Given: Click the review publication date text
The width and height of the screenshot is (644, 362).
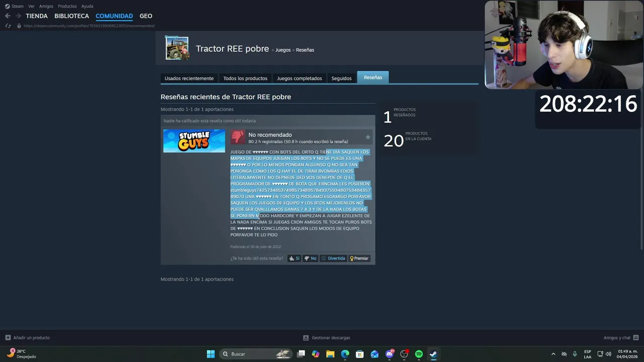Looking at the screenshot, I should (256, 247).
